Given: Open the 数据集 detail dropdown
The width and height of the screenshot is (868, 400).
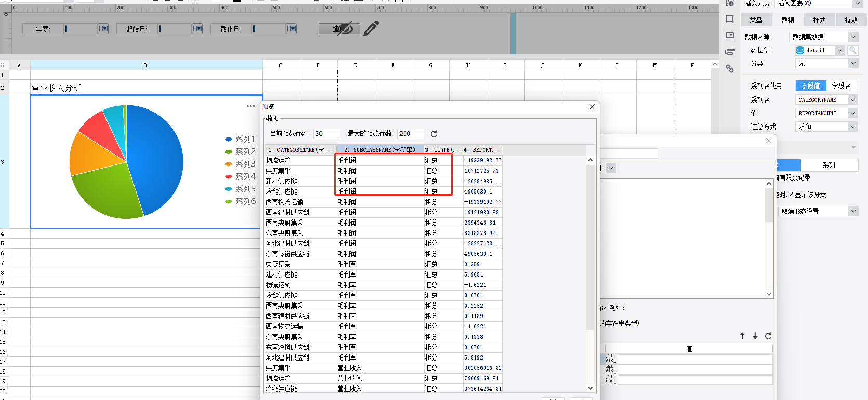Looking at the screenshot, I should (x=839, y=50).
